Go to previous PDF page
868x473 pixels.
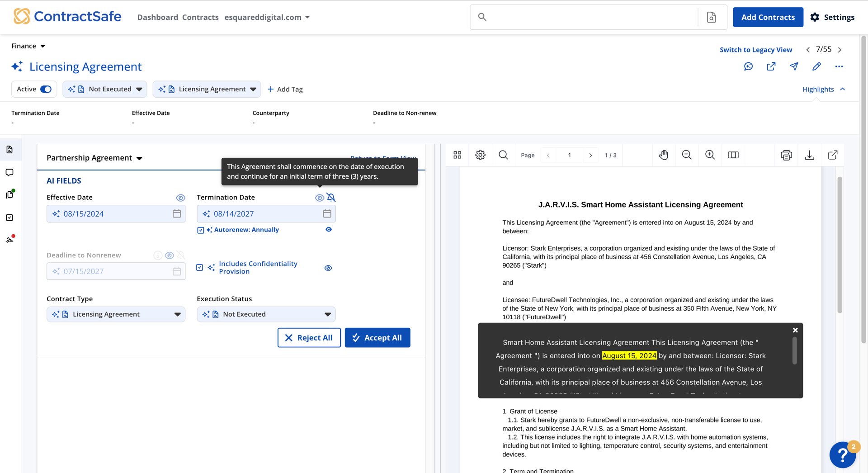pyautogui.click(x=548, y=155)
